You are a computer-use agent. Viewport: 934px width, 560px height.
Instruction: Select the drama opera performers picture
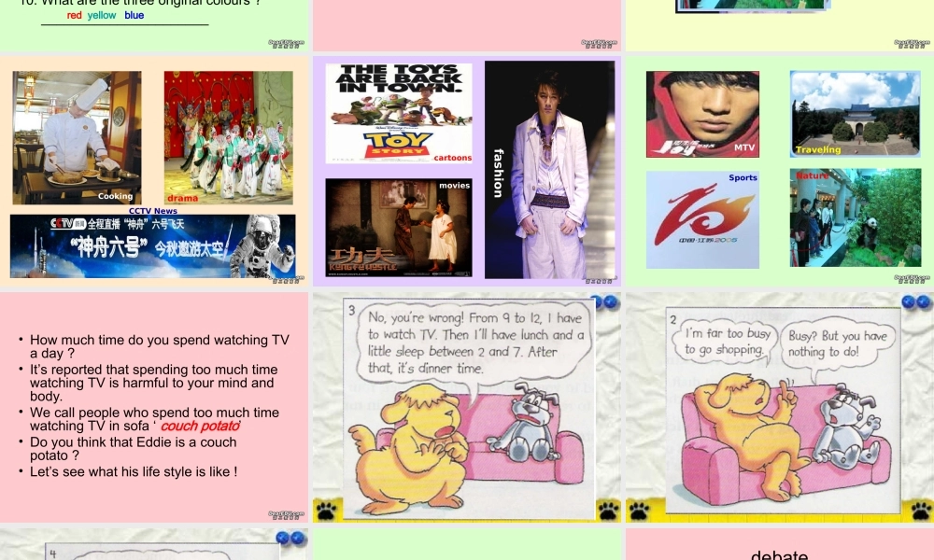point(229,137)
